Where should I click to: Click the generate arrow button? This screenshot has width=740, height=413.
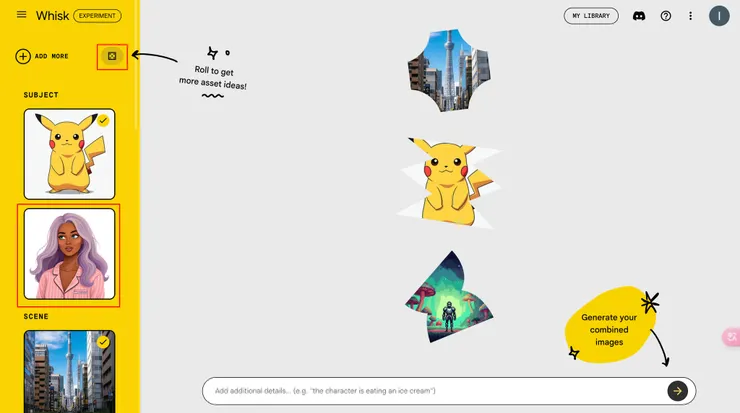coord(677,391)
